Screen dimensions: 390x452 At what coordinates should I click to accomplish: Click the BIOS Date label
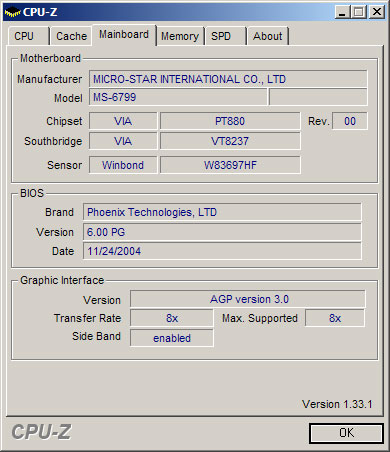click(63, 251)
